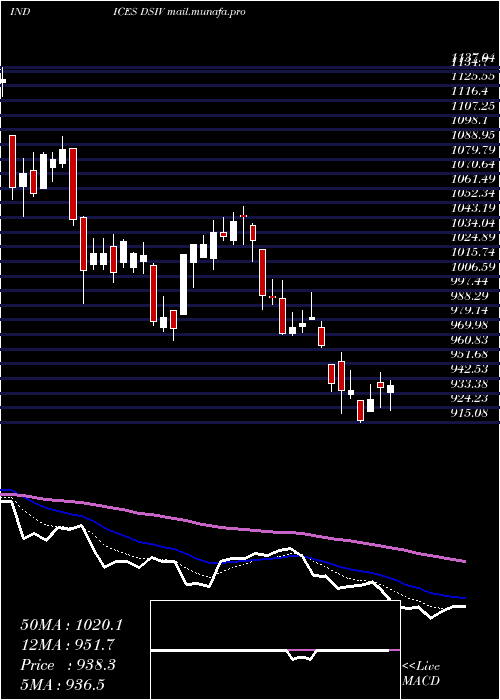Click the IND label at top left

(20, 12)
